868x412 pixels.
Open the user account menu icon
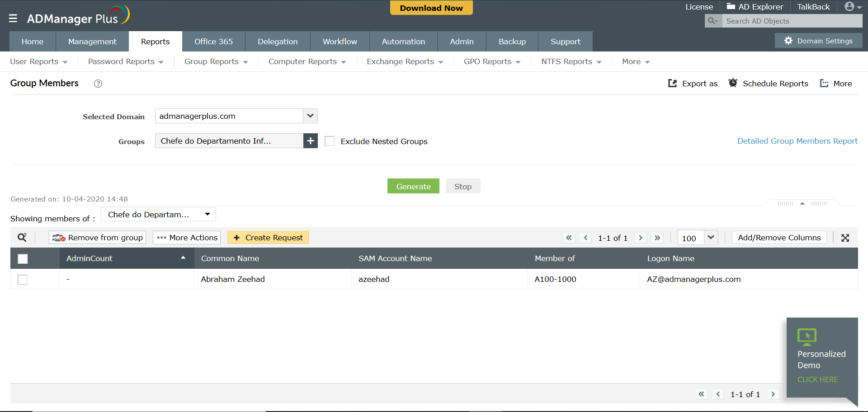tap(849, 6)
